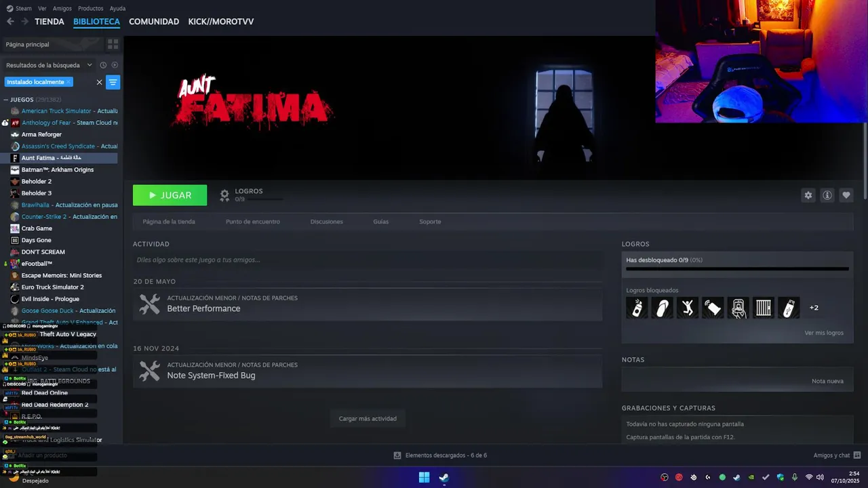868x488 pixels.
Task: Click the NVIDIA tray icon
Action: click(x=751, y=477)
